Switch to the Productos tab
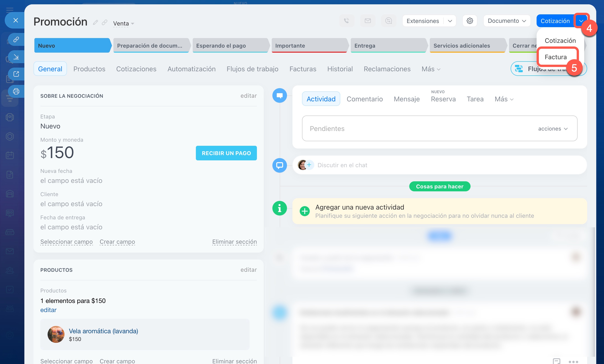Image resolution: width=604 pixels, height=364 pixels. coord(89,69)
